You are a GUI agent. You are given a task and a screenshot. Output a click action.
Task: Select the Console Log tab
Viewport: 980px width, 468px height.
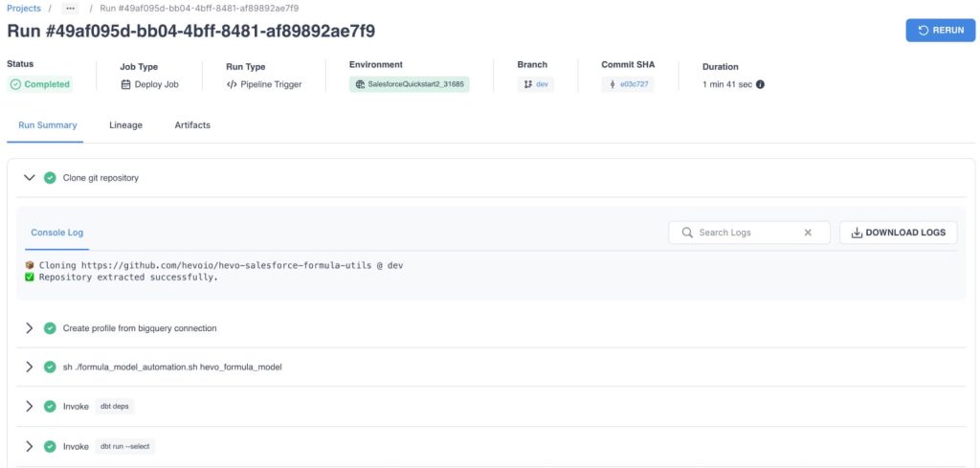click(x=57, y=233)
